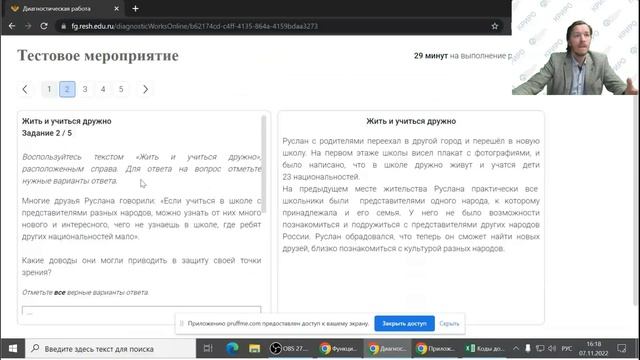Screen dimensions: 640x360
Task: Click the Тестовое мероприятие heading
Action: (98, 56)
